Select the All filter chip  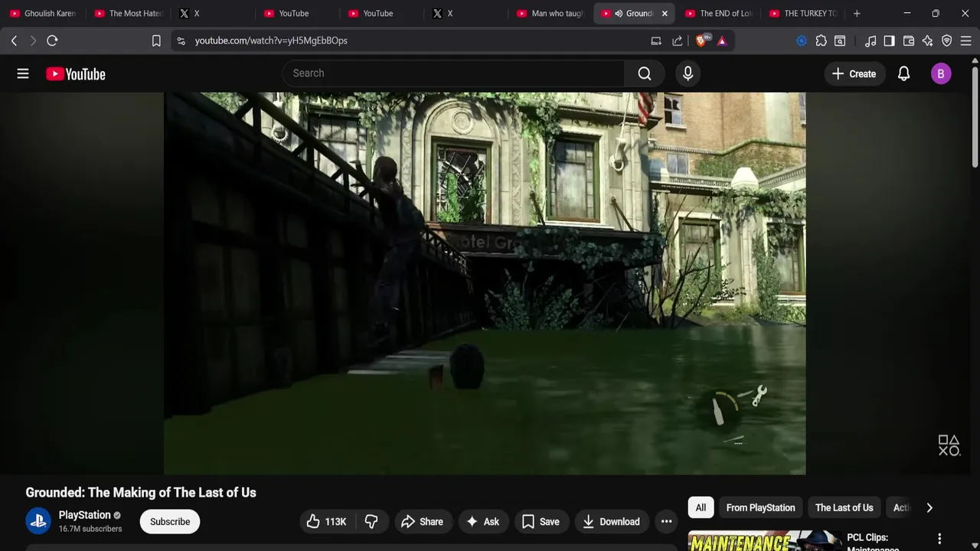point(701,507)
